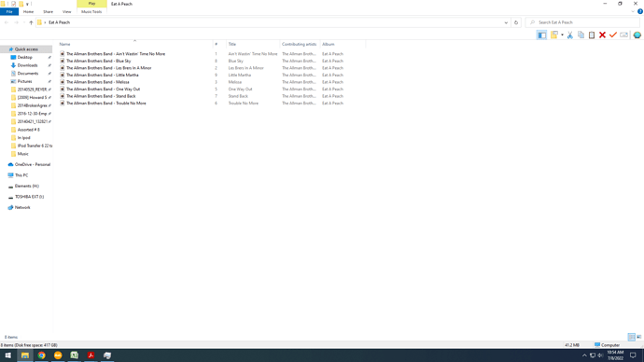
Task: Open Adobe Acrobat from the taskbar
Action: pos(91,355)
